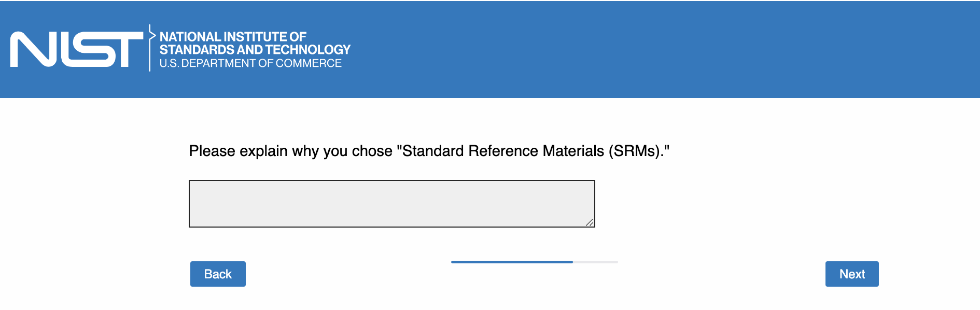
Task: Focus the explanation text area
Action: 391,203
